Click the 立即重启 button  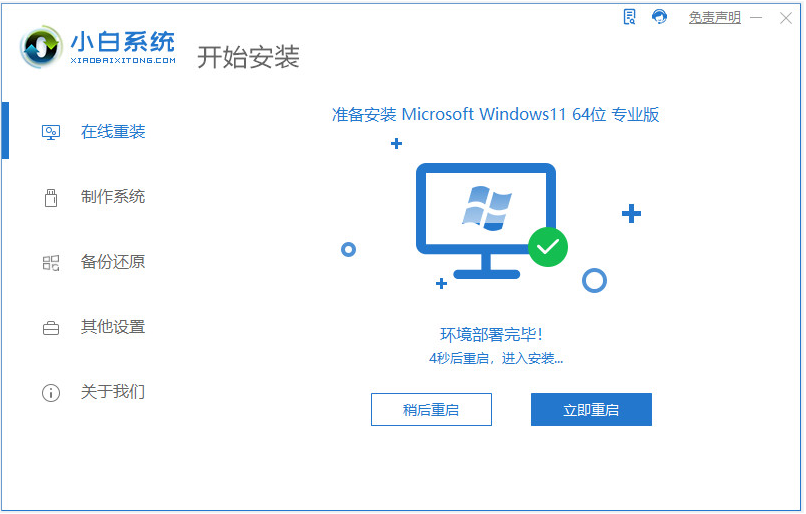[591, 410]
